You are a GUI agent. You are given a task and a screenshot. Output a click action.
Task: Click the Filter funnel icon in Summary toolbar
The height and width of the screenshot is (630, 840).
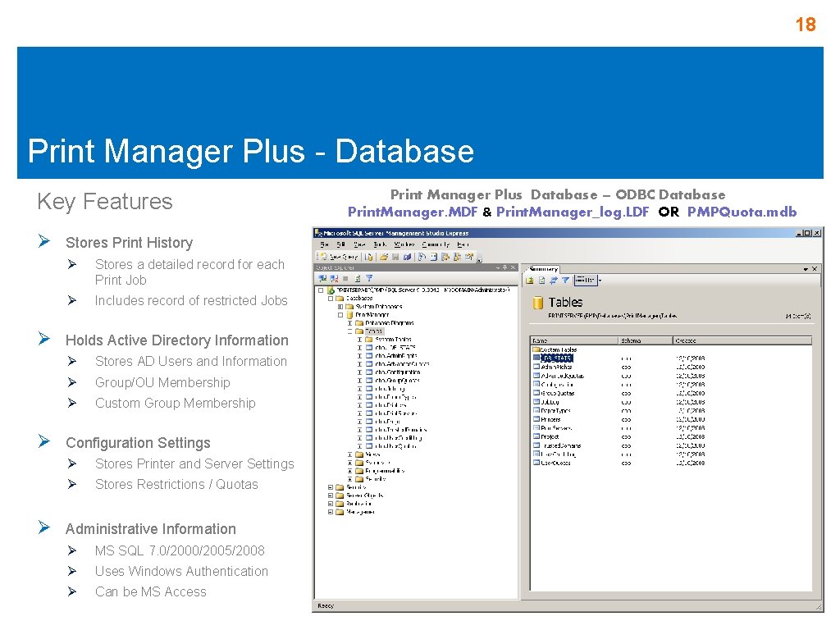pos(565,281)
